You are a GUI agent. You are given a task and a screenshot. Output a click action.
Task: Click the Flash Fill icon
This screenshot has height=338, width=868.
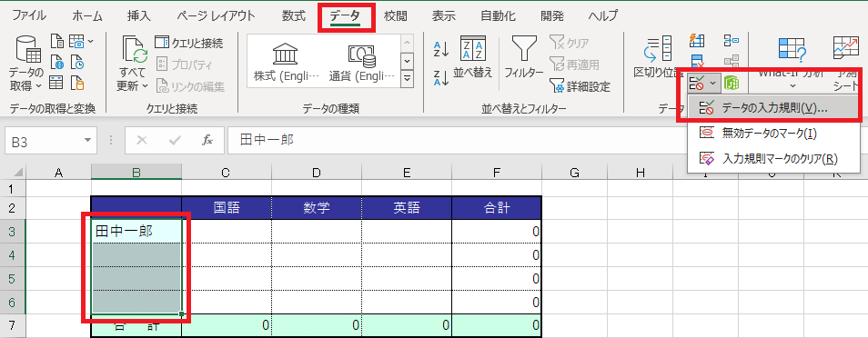(x=697, y=41)
